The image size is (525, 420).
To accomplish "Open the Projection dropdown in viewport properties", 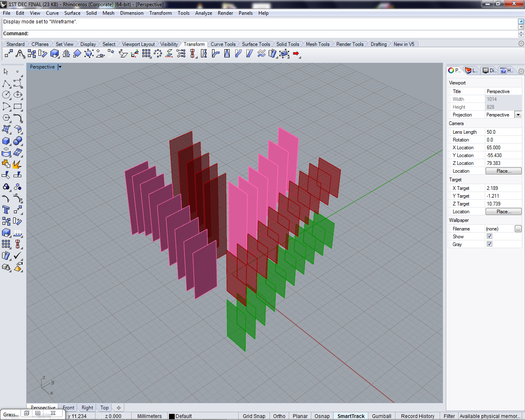I will (x=518, y=114).
